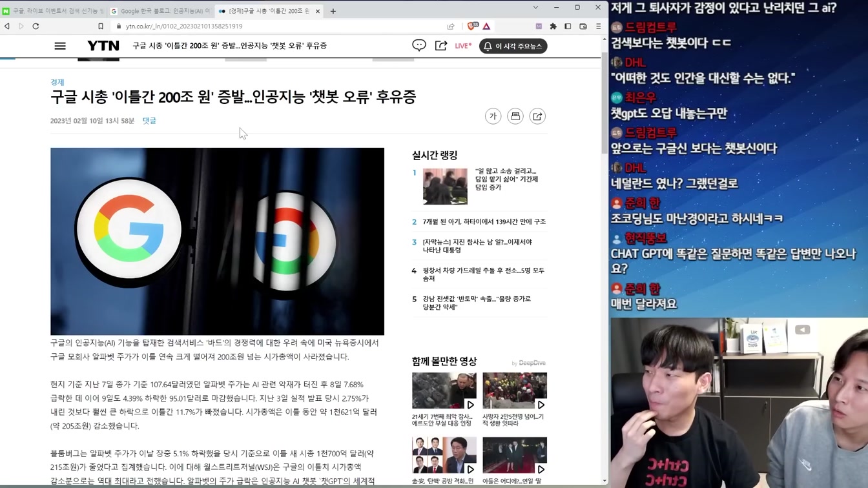
Task: Expand the tab search dropdown chevron
Action: tap(535, 8)
